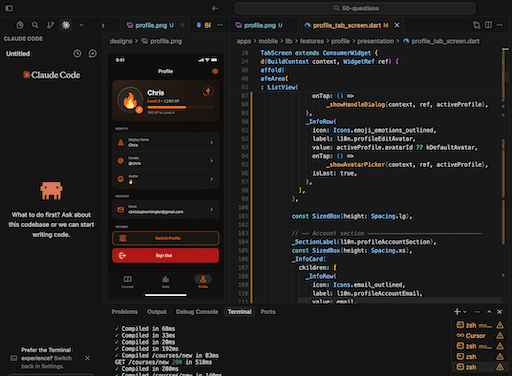Click the 60-questions command center search
This screenshot has width=512, height=376.
[355, 8]
